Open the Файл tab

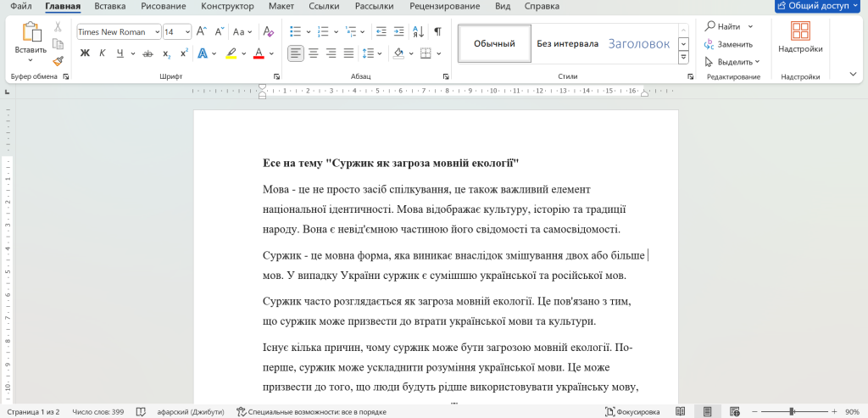pyautogui.click(x=20, y=7)
